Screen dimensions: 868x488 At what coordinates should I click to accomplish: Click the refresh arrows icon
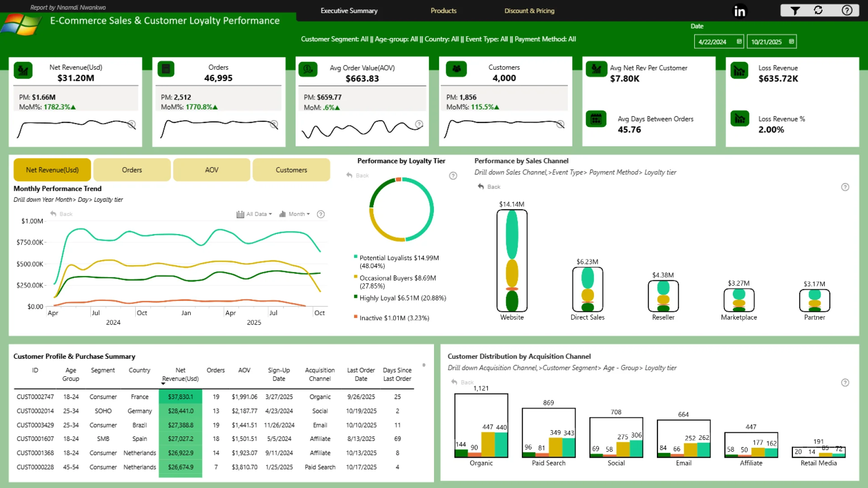[x=818, y=10]
